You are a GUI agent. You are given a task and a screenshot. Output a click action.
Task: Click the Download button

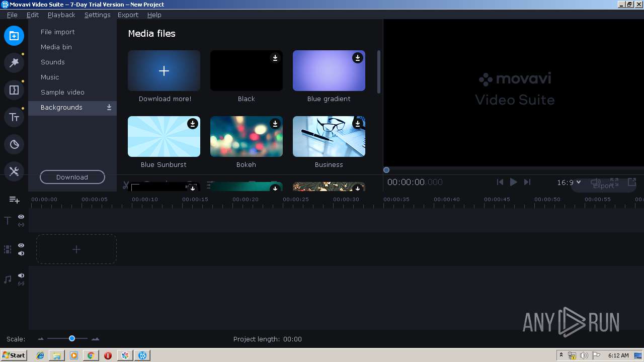(72, 177)
